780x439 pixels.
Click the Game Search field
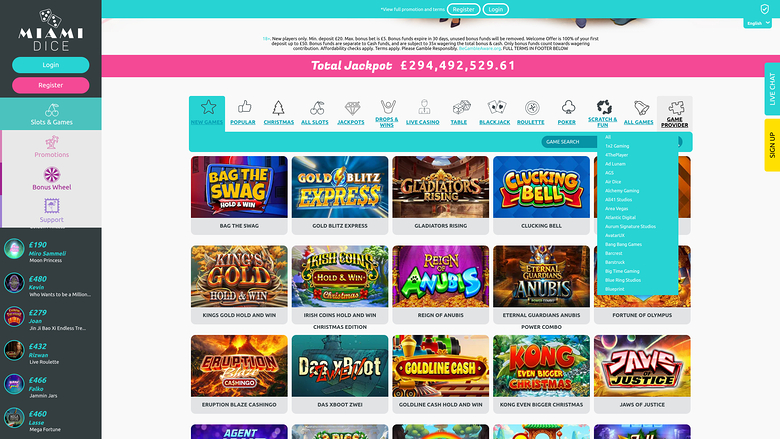pos(569,142)
